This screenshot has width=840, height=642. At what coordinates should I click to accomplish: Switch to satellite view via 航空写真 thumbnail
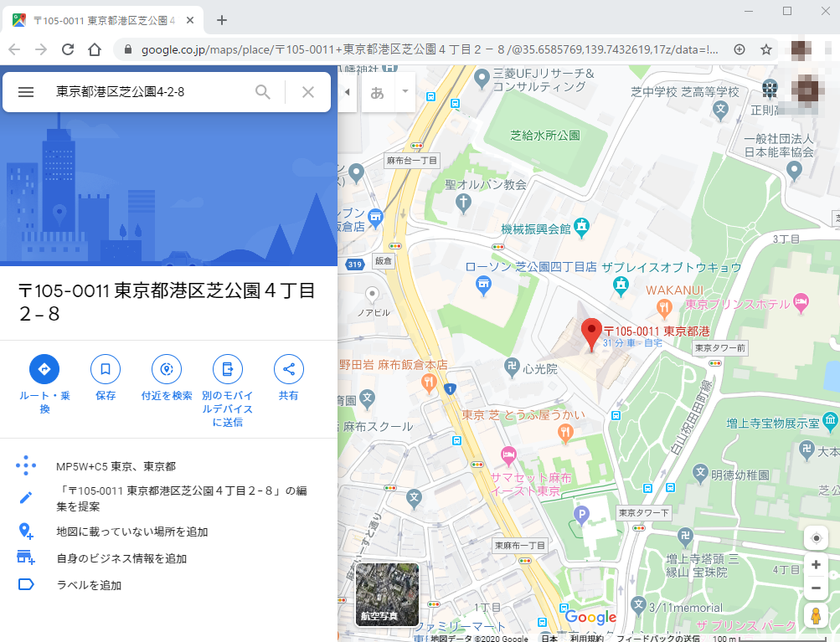click(x=386, y=596)
